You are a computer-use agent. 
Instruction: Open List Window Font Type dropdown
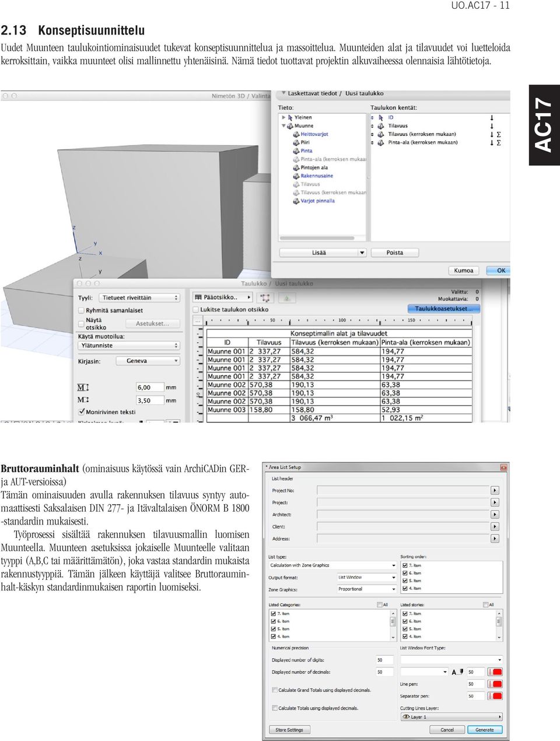[x=451, y=660]
